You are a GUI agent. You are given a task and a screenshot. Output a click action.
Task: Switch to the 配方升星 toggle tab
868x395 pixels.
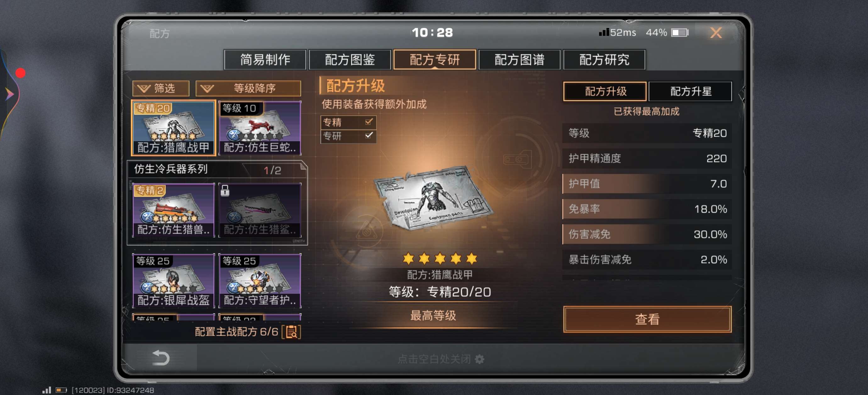coord(690,91)
